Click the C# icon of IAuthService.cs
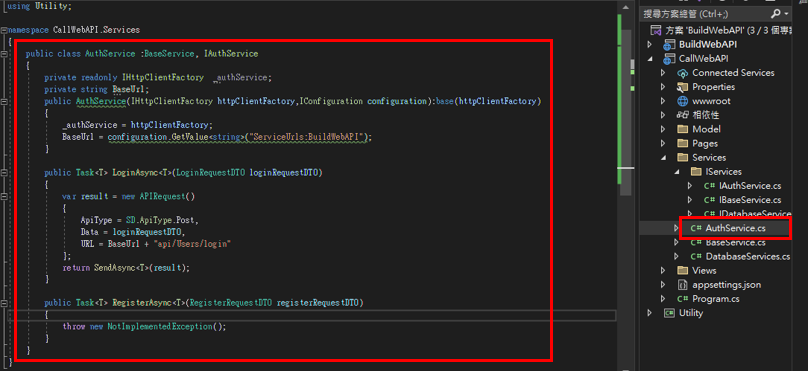 click(710, 186)
